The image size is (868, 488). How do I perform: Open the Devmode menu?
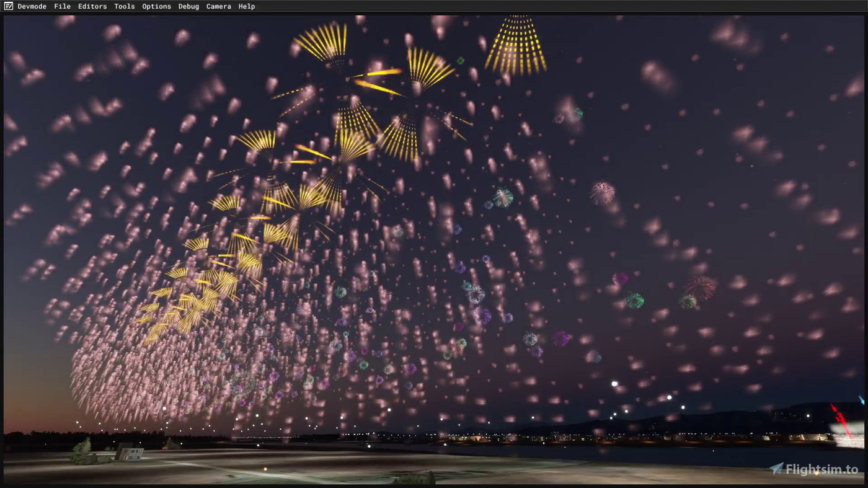tap(32, 6)
